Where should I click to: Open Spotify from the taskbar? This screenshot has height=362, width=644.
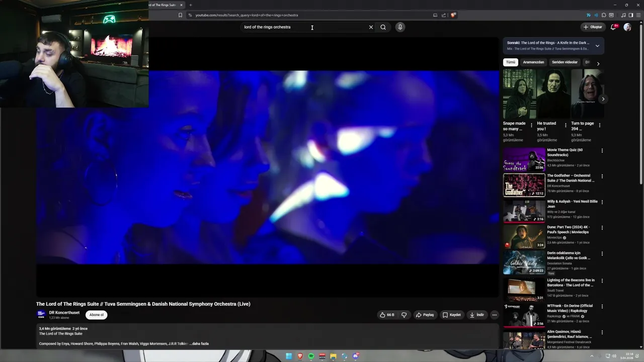[311, 356]
